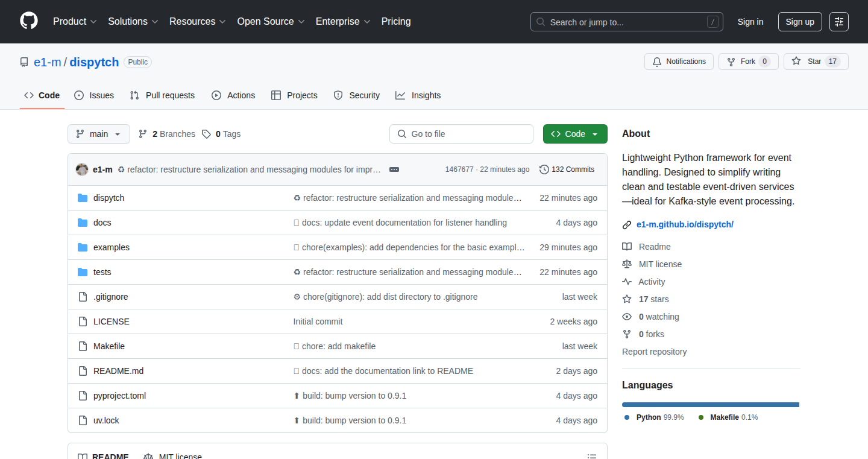View the 2 Branches link
The width and height of the screenshot is (868, 459).
tap(167, 134)
